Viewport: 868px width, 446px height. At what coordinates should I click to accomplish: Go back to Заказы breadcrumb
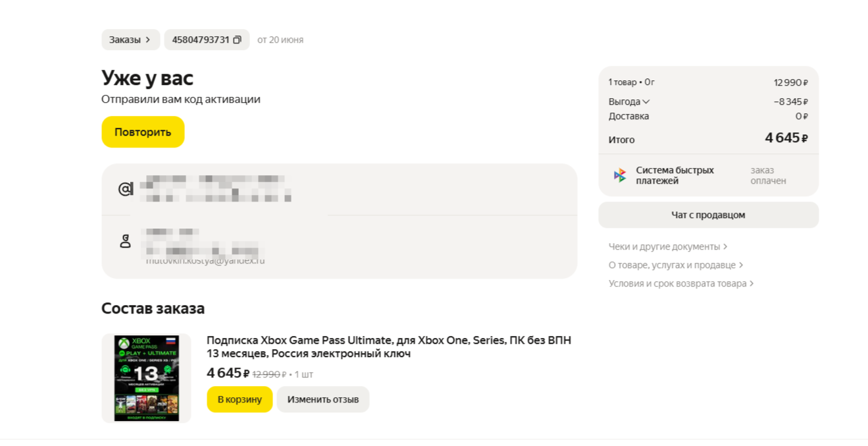tap(130, 40)
